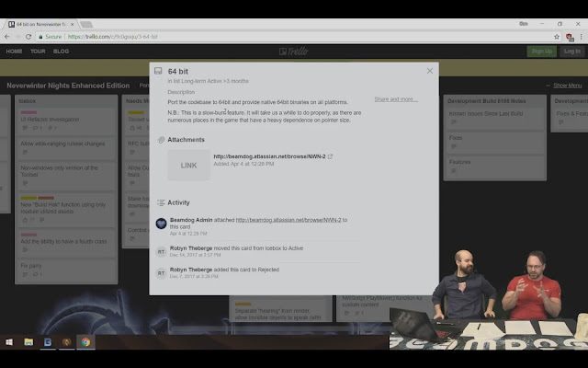Open the Windows Start menu

click(x=9, y=342)
